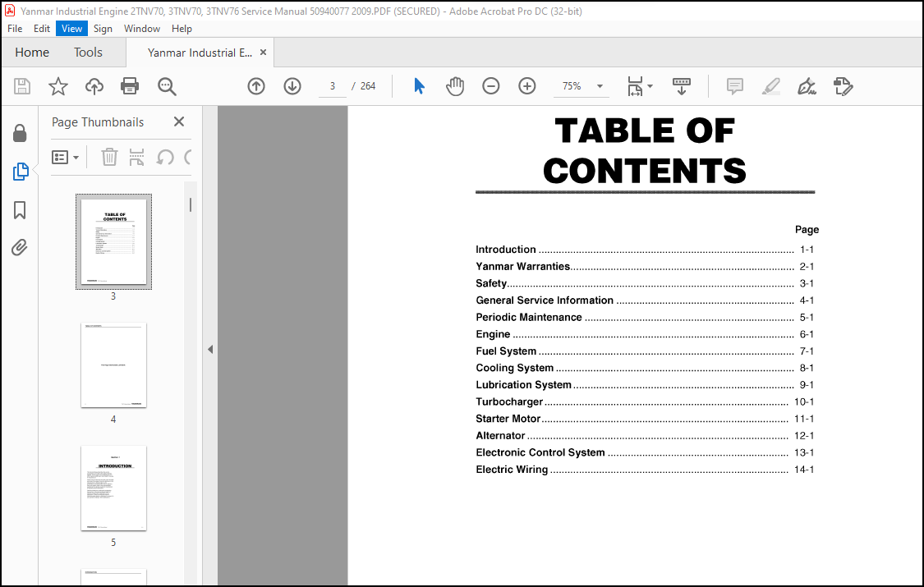Delete selected page trash icon
The width and height of the screenshot is (924, 587).
coord(109,157)
